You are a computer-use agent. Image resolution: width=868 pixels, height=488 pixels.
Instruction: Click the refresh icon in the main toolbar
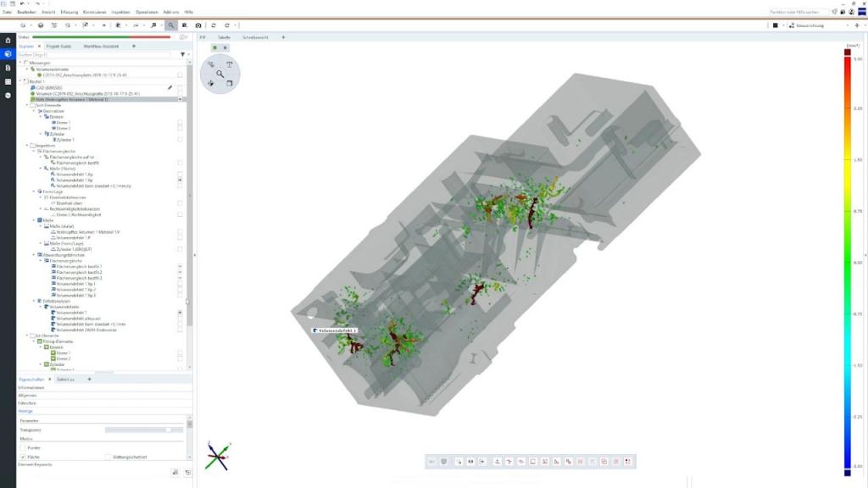[x=213, y=26]
